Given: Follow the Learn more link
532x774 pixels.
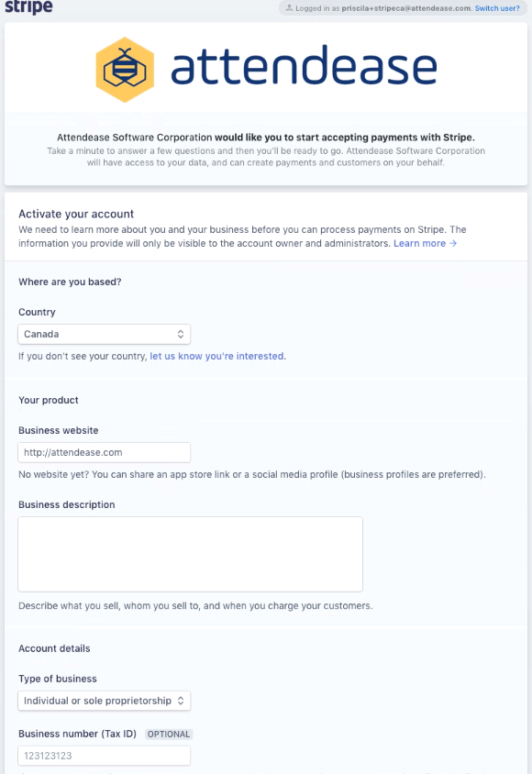Looking at the screenshot, I should click(422, 243).
